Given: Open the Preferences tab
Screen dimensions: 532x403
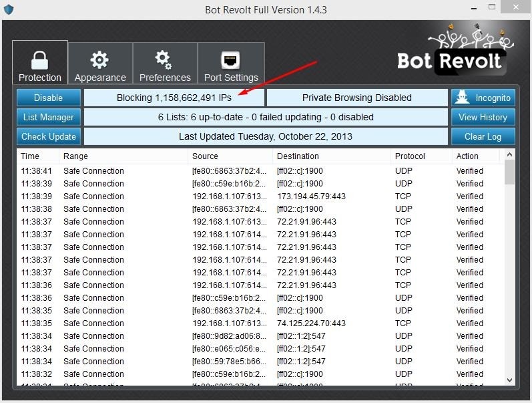Looking at the screenshot, I should tap(165, 63).
